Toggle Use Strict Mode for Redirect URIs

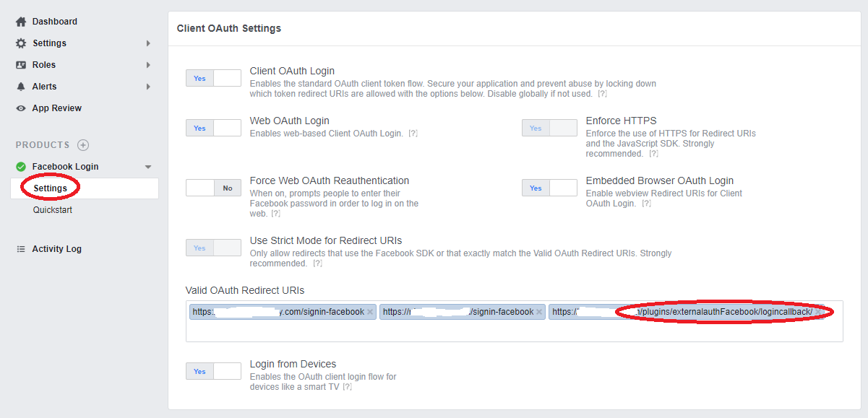pos(213,248)
